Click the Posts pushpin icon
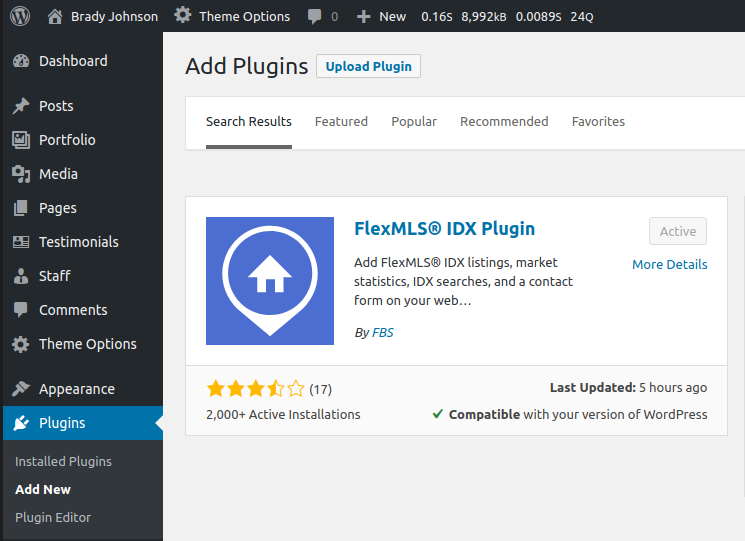The image size is (745, 541). (x=21, y=106)
